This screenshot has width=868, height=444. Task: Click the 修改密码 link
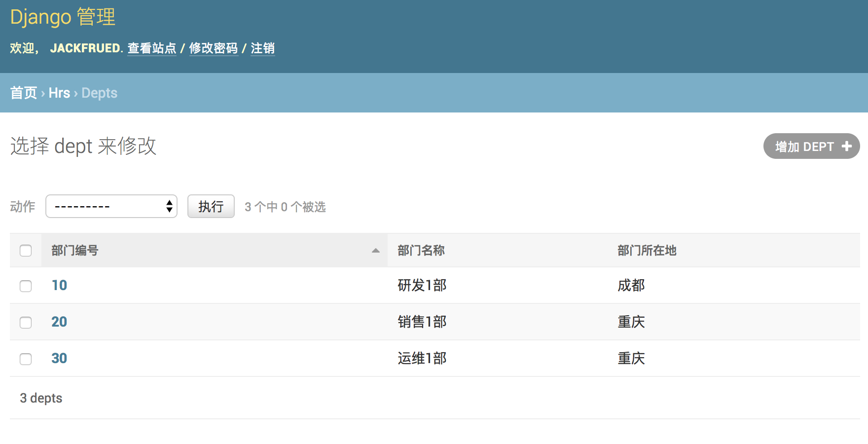pos(214,48)
